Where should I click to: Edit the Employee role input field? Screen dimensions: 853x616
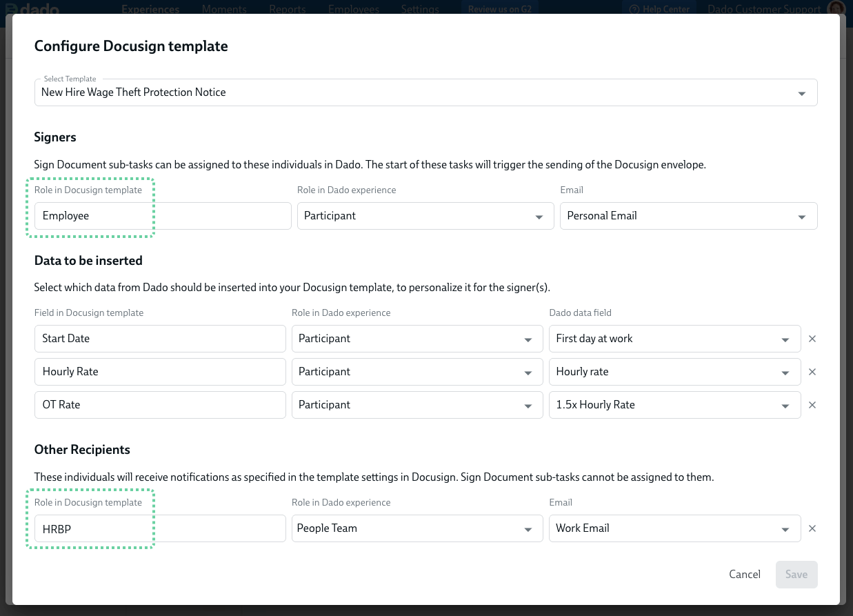(163, 216)
